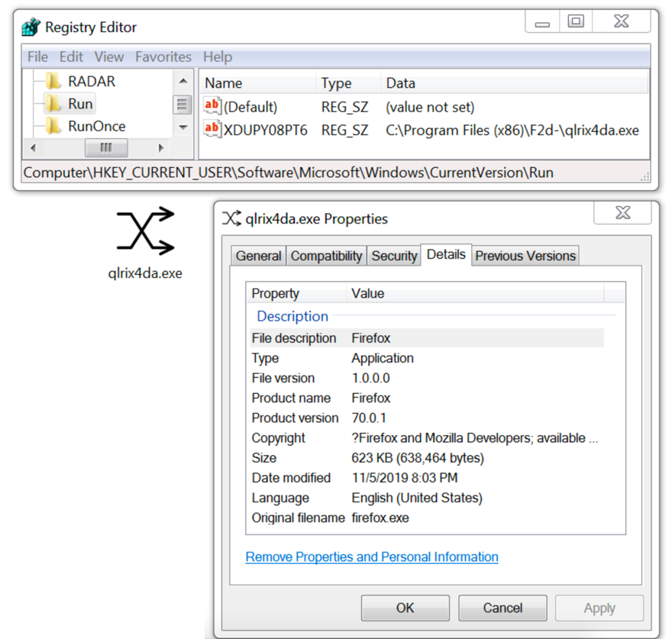672x639 pixels.
Task: Click the RunOnce folder icon
Action: pos(53,126)
